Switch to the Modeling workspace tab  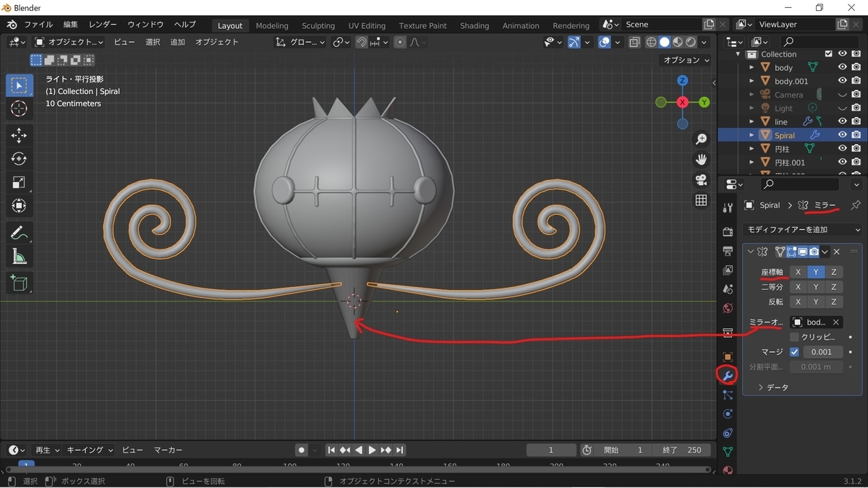click(x=272, y=25)
